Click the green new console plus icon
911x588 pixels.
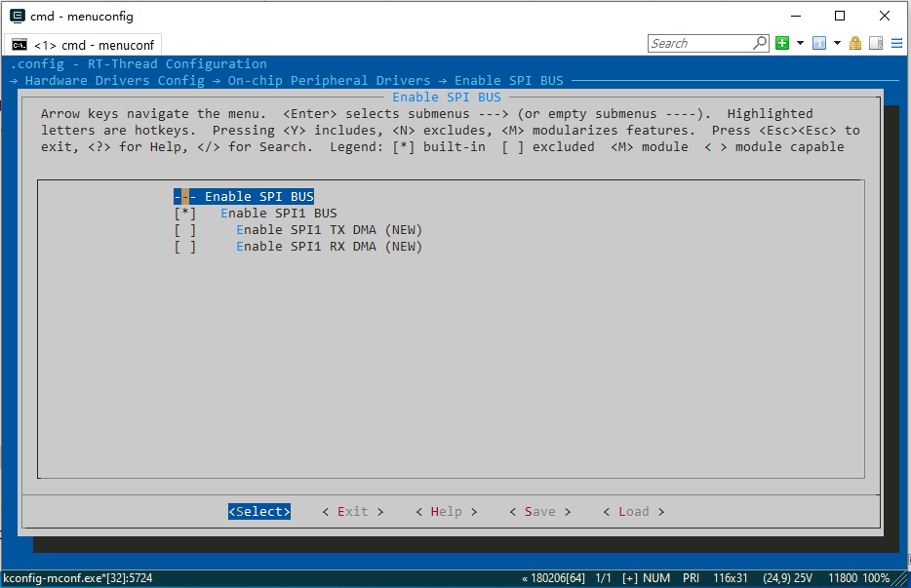[782, 43]
